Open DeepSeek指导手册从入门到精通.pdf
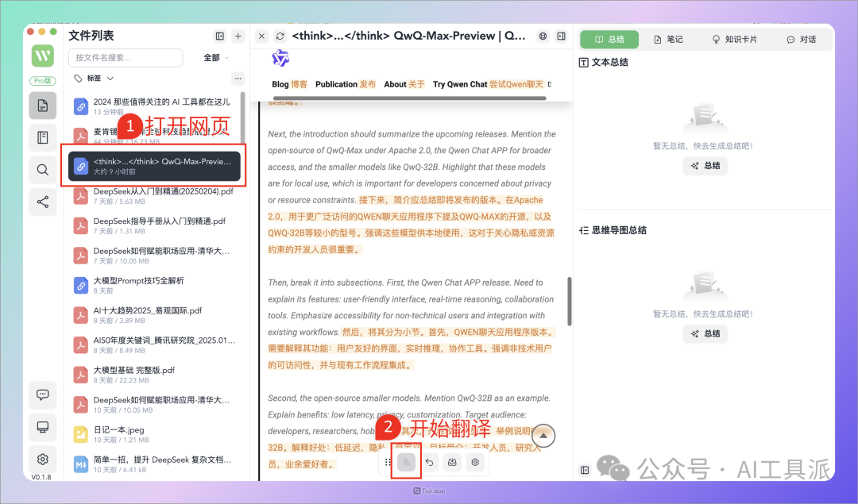 pyautogui.click(x=155, y=225)
